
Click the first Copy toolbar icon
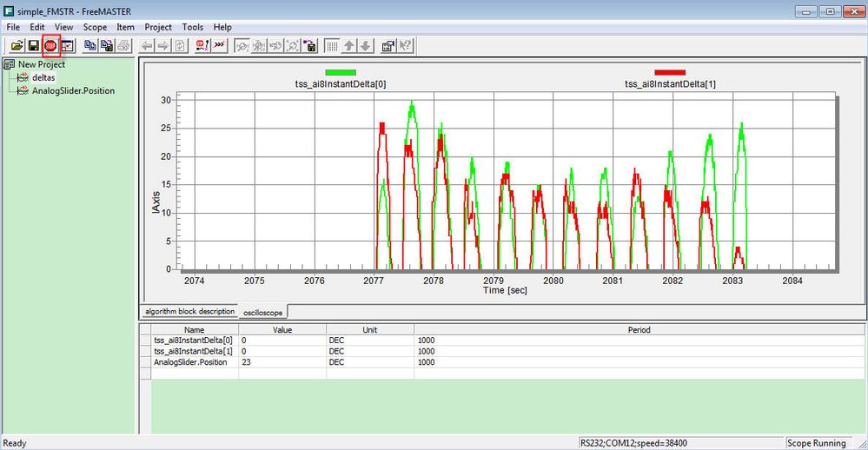pyautogui.click(x=89, y=45)
